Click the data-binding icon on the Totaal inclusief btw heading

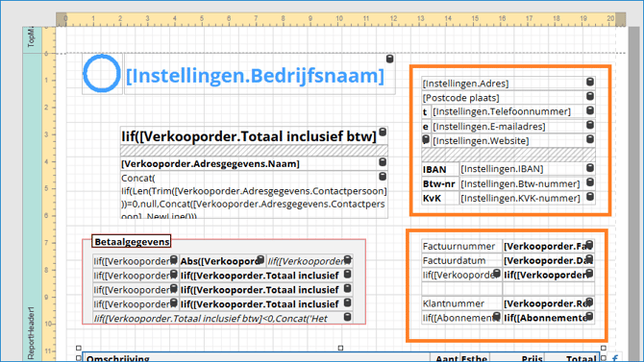tap(383, 132)
